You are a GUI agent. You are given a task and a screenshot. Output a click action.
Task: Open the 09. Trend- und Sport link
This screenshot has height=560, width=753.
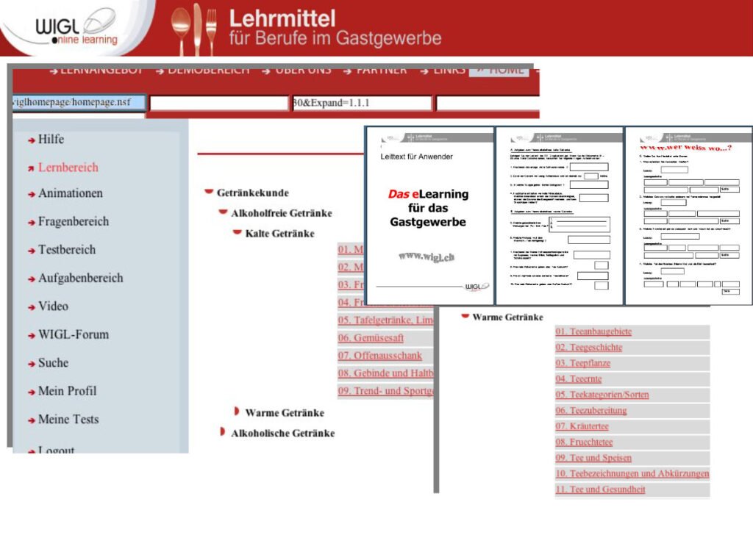[x=385, y=391]
